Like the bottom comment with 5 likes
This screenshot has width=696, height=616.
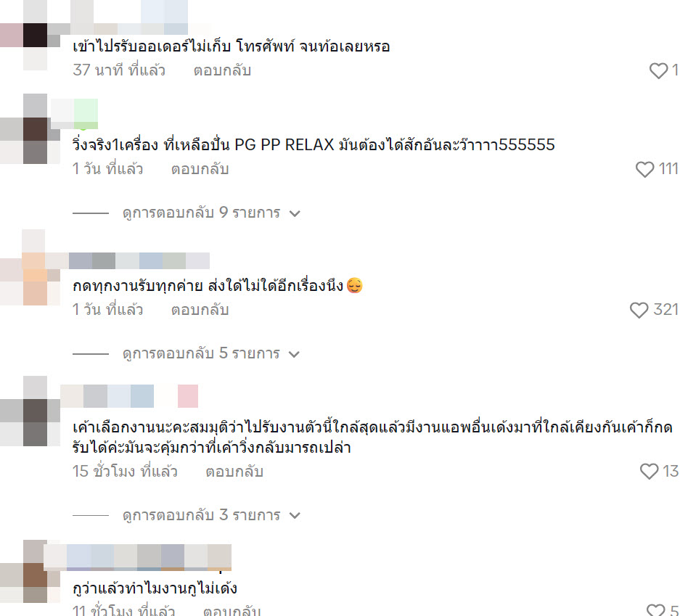point(655,611)
